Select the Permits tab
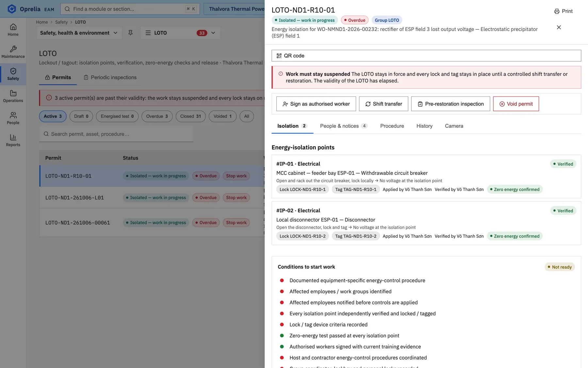 point(58,78)
